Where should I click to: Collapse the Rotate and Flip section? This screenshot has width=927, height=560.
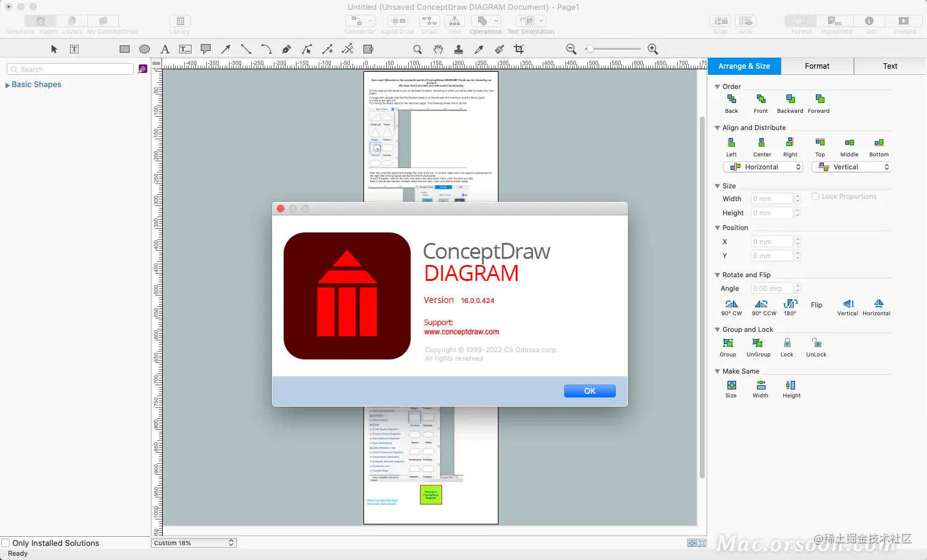[717, 275]
